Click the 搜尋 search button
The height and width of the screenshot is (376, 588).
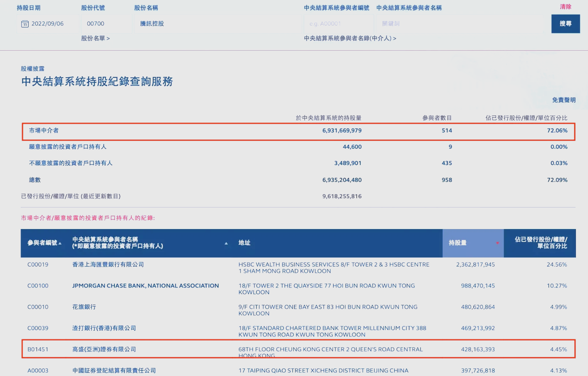pyautogui.click(x=565, y=24)
